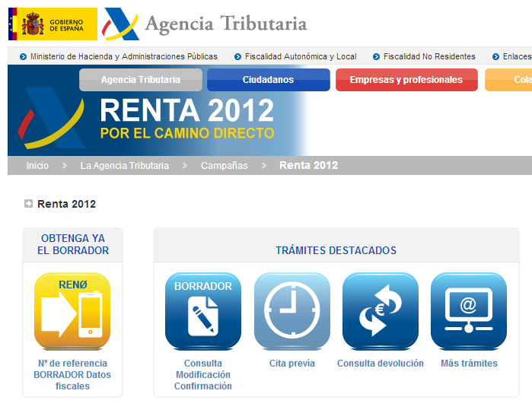The image size is (532, 407).
Task: Open the Empresas y profesionales tab
Action: pos(406,80)
